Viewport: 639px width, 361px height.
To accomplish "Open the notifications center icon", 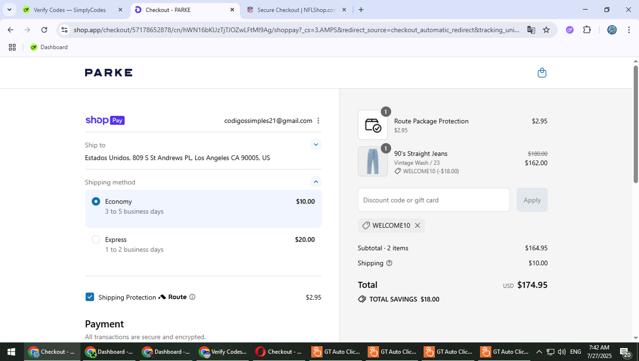I will pyautogui.click(x=625, y=352).
